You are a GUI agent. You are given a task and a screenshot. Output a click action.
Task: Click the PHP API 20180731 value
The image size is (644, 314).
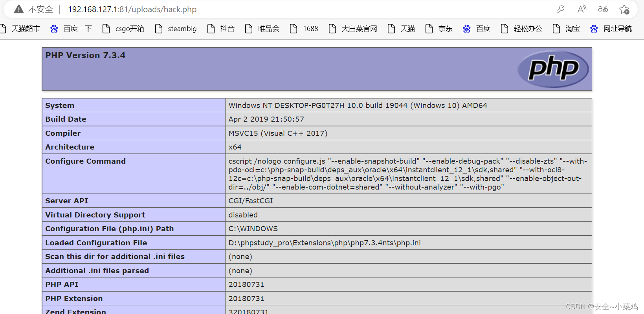246,285
